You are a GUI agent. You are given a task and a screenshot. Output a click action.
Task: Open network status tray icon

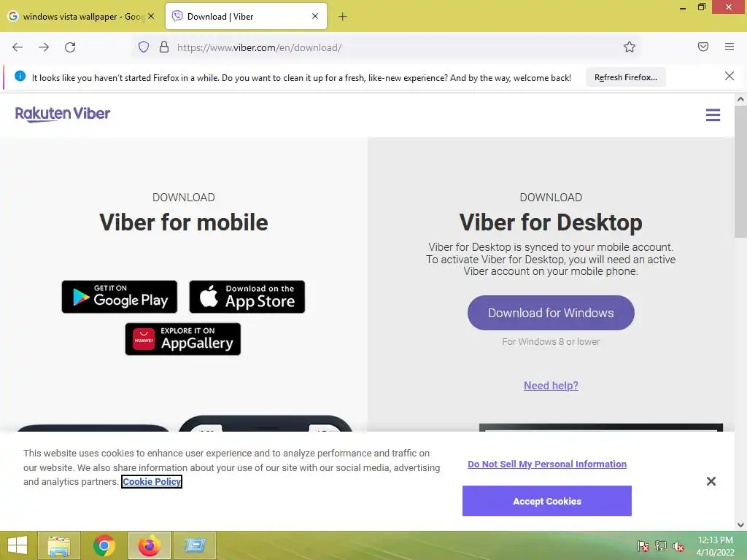coord(661,546)
